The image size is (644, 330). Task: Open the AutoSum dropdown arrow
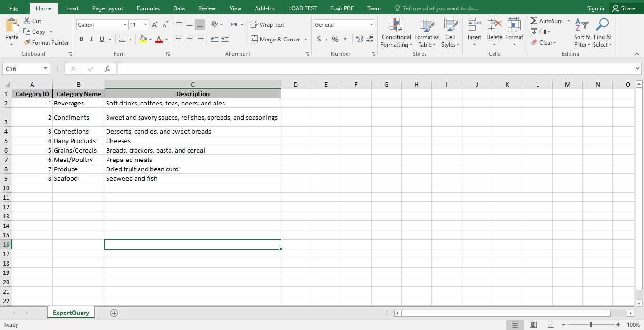pos(569,21)
